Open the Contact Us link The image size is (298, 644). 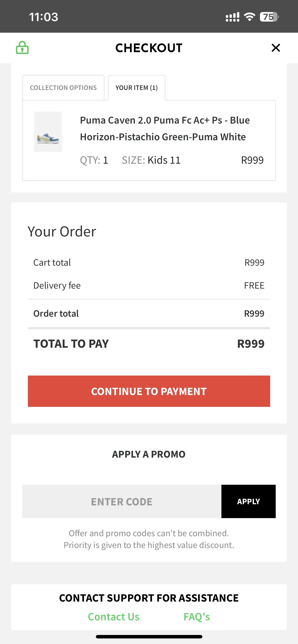(x=113, y=616)
